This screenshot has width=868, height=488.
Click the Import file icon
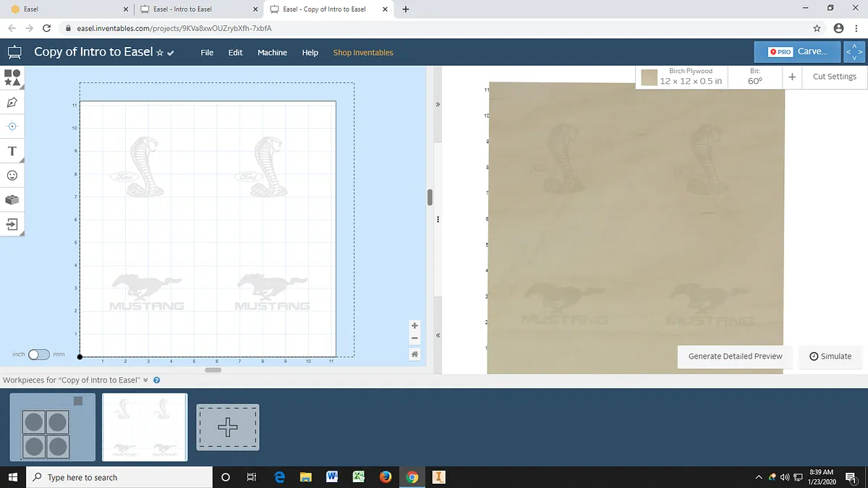[x=12, y=224]
